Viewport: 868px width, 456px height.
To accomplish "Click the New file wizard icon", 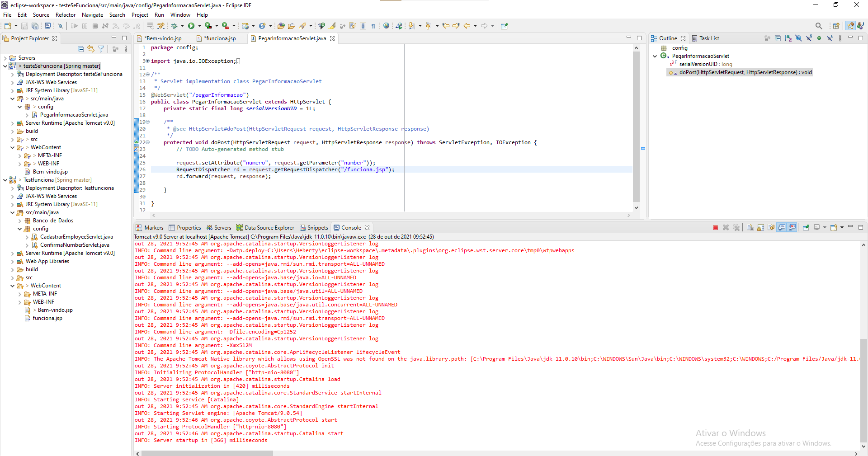I will (8, 26).
